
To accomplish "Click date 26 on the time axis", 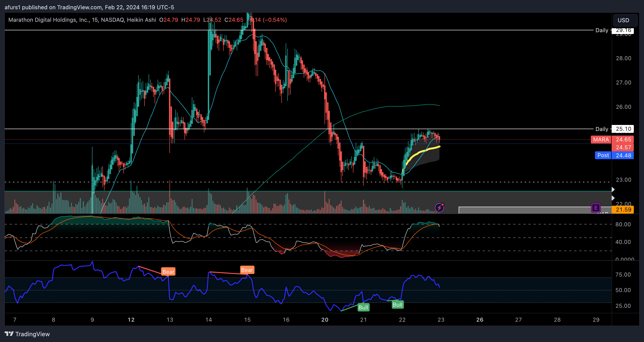I will (480, 320).
